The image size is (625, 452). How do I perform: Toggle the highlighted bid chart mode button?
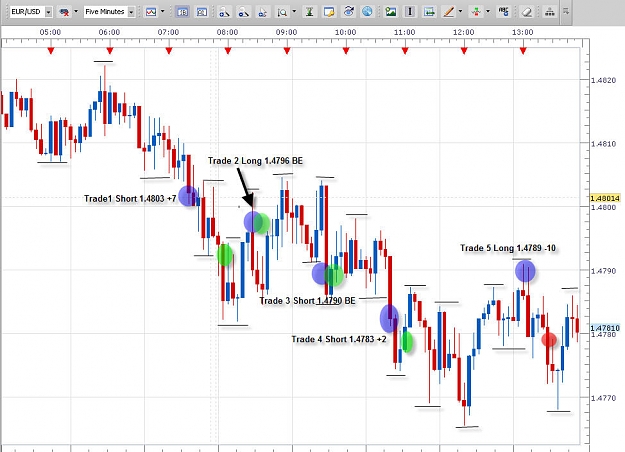click(x=182, y=12)
